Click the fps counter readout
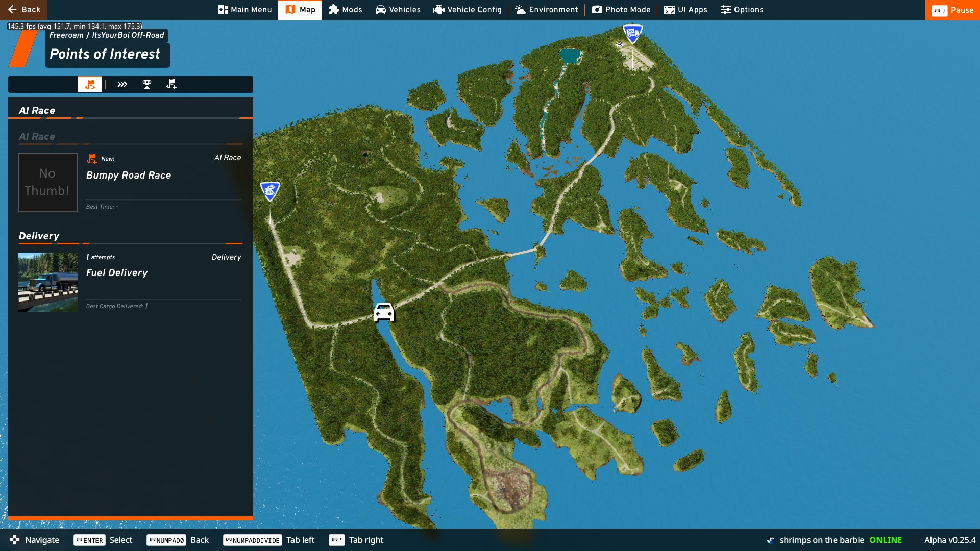Screen dimensions: 980x551 [75, 26]
